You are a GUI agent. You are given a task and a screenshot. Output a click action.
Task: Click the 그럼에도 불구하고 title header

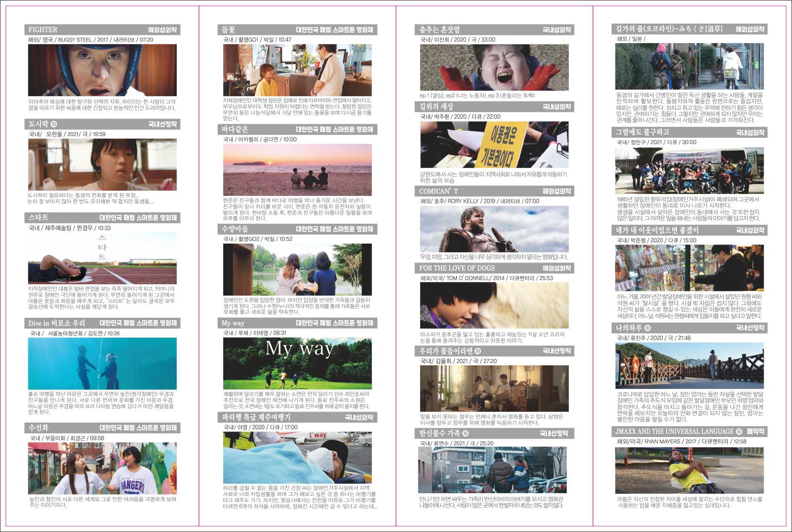point(642,132)
